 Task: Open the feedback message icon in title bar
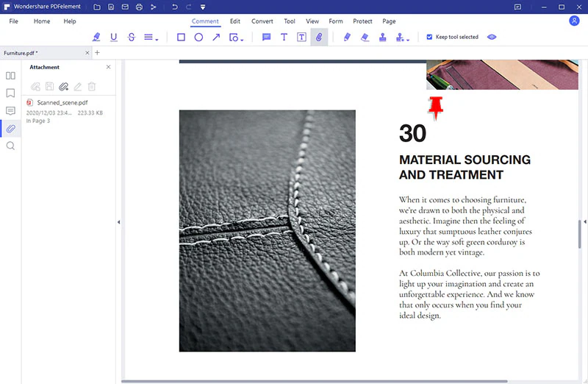(x=517, y=7)
